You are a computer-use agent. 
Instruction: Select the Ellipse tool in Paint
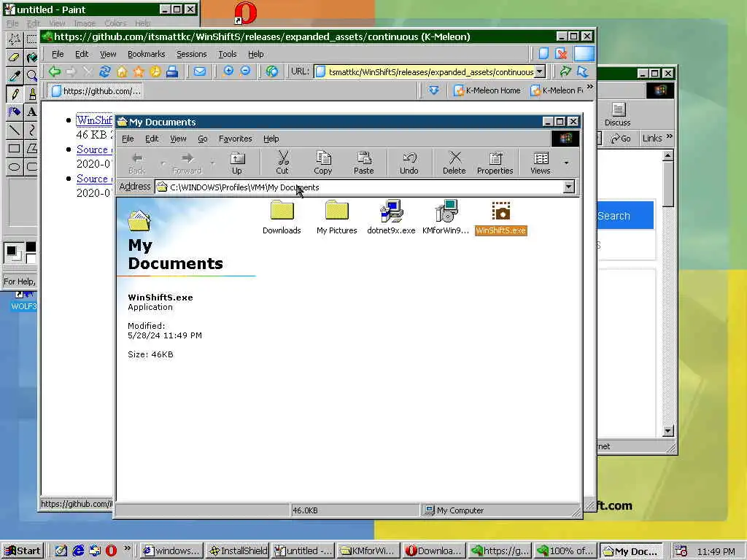click(15, 167)
